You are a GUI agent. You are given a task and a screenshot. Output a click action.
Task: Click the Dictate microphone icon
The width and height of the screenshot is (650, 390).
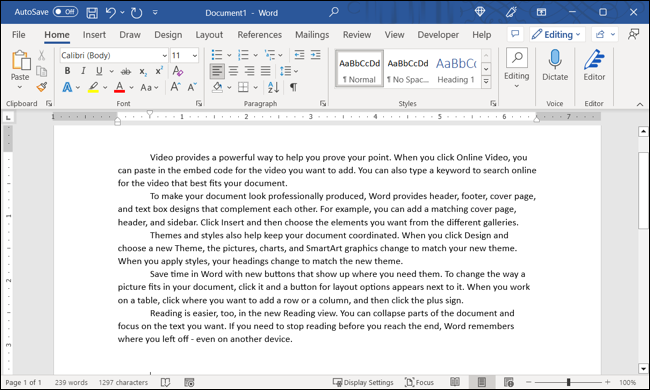click(555, 59)
